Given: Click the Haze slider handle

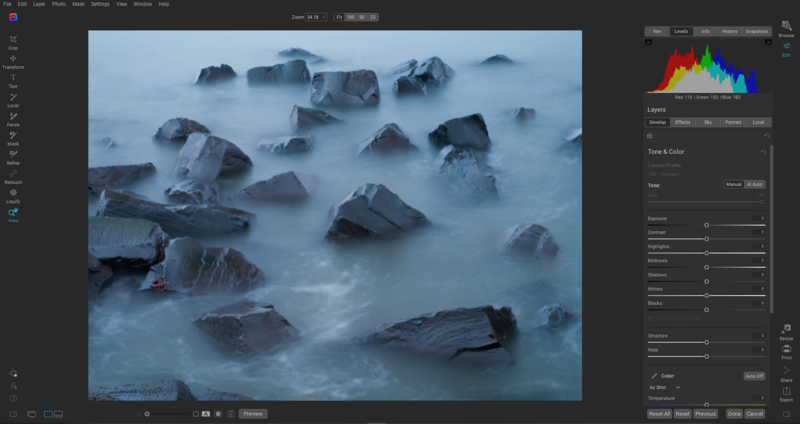Looking at the screenshot, I should 707,357.
